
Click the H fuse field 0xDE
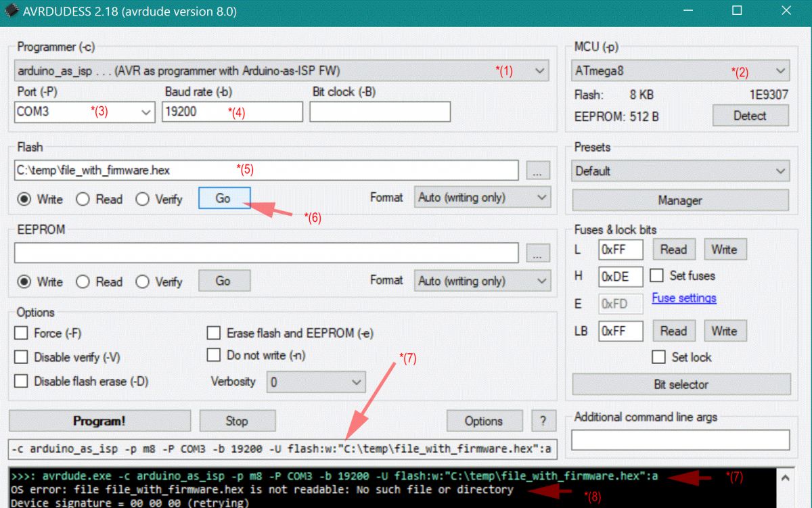(x=621, y=276)
